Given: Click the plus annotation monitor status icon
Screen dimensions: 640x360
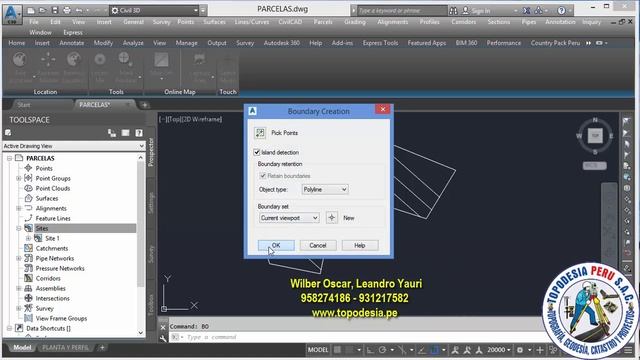Looking at the screenshot, I should click(x=540, y=350).
